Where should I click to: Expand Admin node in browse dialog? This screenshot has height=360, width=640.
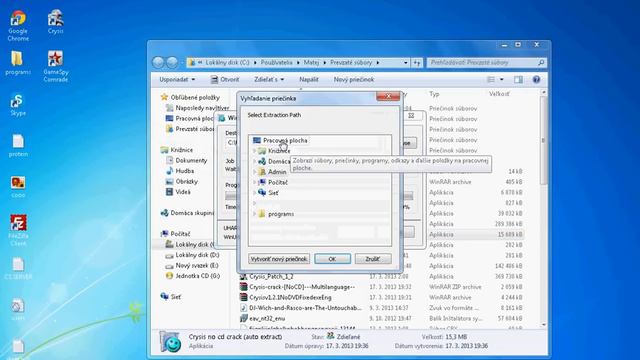(x=254, y=172)
